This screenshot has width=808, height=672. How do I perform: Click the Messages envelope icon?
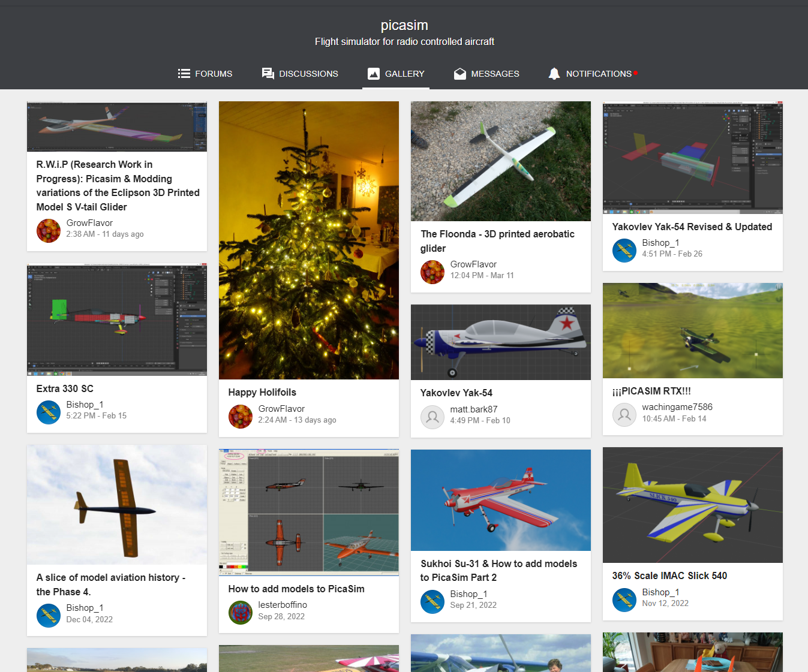(460, 74)
